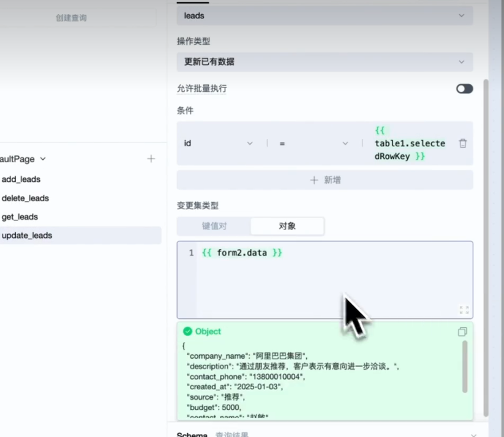Image resolution: width=504 pixels, height=437 pixels.
Task: Open the get_leads query
Action: pos(20,217)
